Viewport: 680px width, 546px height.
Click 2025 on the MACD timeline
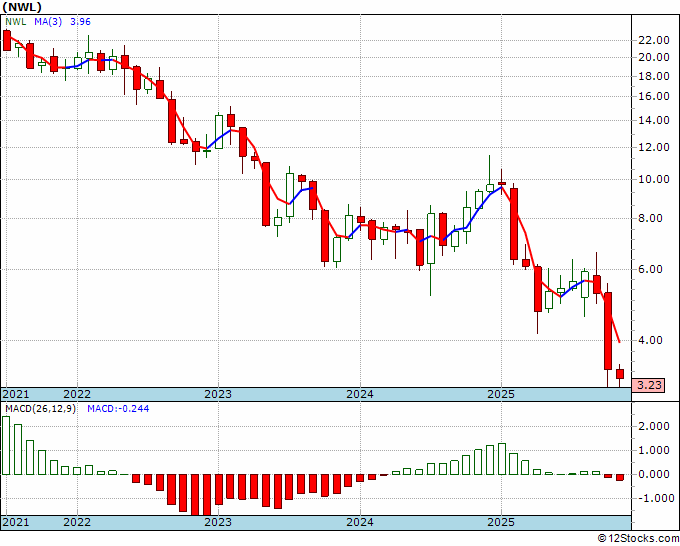tap(501, 522)
